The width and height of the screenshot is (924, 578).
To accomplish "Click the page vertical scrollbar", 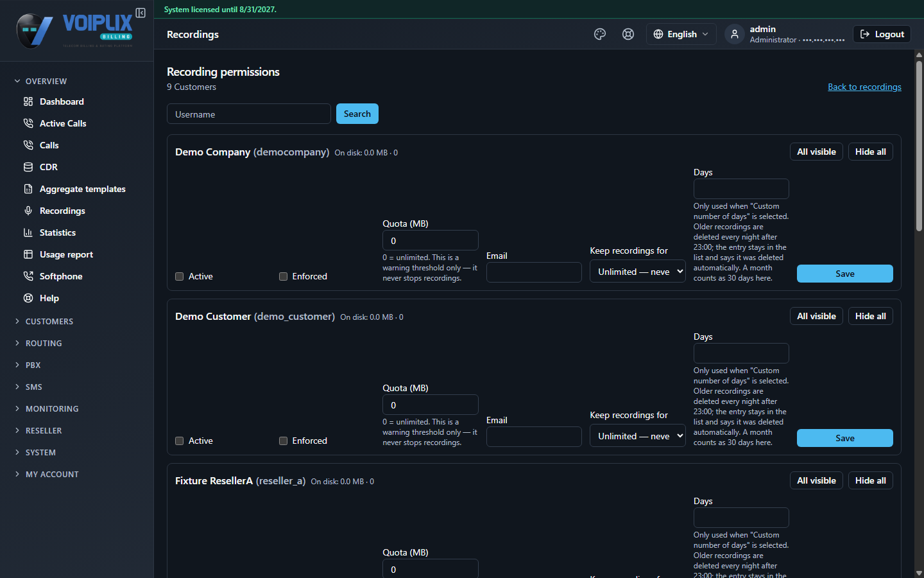I will [x=919, y=146].
